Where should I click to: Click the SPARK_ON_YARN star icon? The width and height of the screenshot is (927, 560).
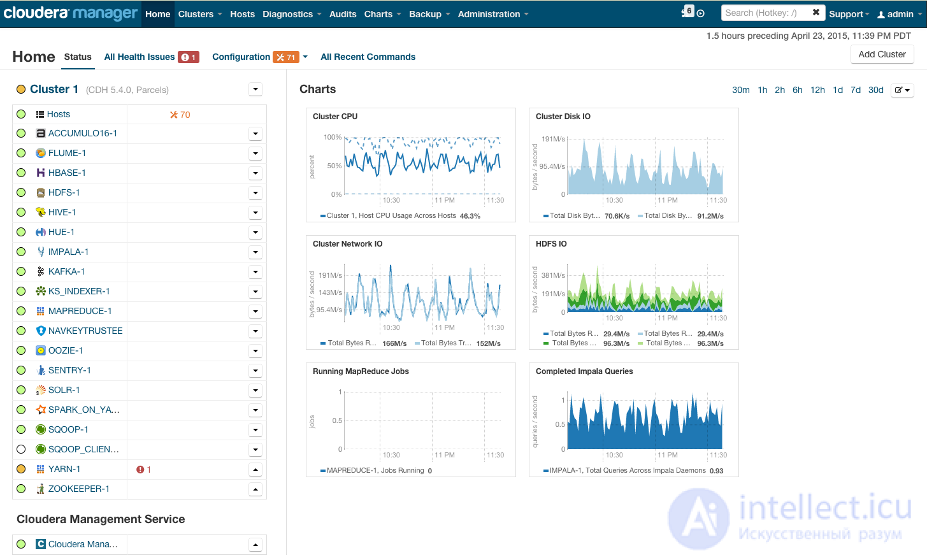pyautogui.click(x=41, y=410)
